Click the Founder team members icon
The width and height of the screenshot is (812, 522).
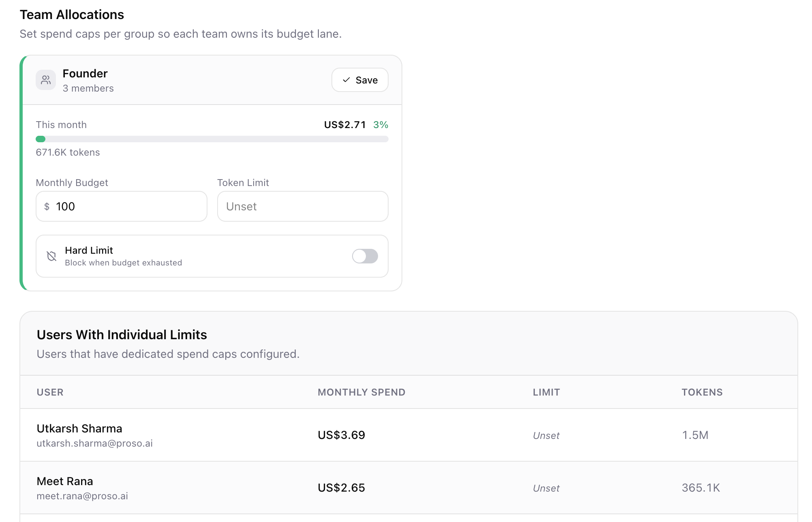coord(46,80)
